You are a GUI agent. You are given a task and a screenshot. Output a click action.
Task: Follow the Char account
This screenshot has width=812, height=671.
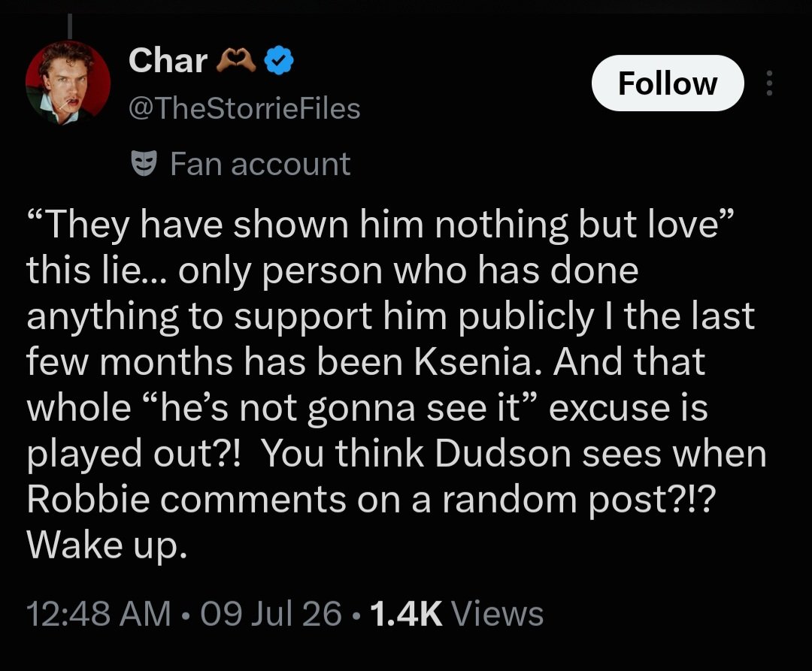click(x=668, y=83)
